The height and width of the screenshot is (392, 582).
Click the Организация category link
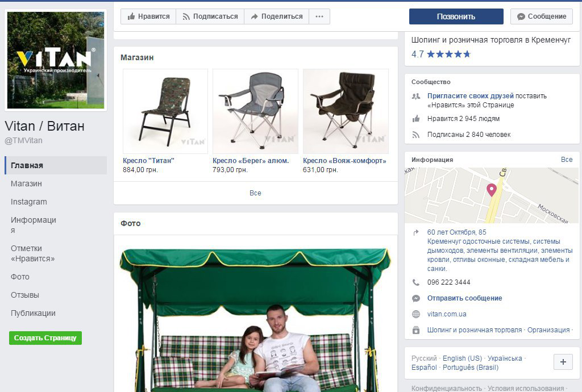pyautogui.click(x=548, y=330)
